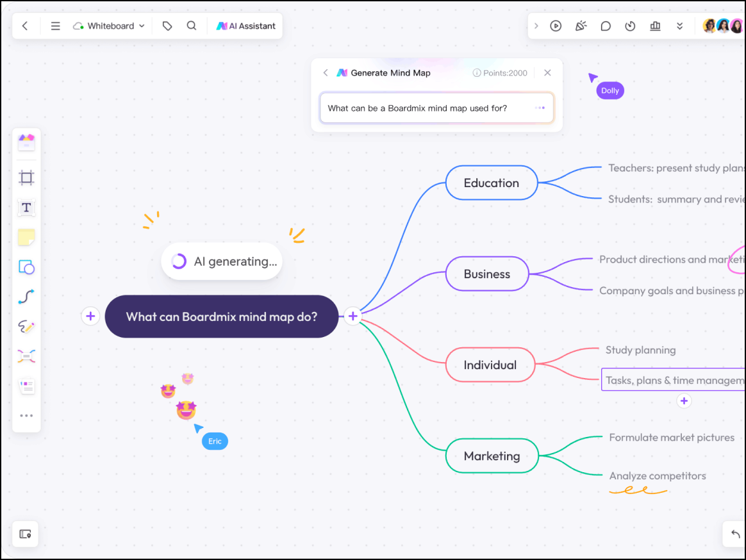Click the collaborator avatars group
The image size is (746, 560).
click(x=723, y=26)
